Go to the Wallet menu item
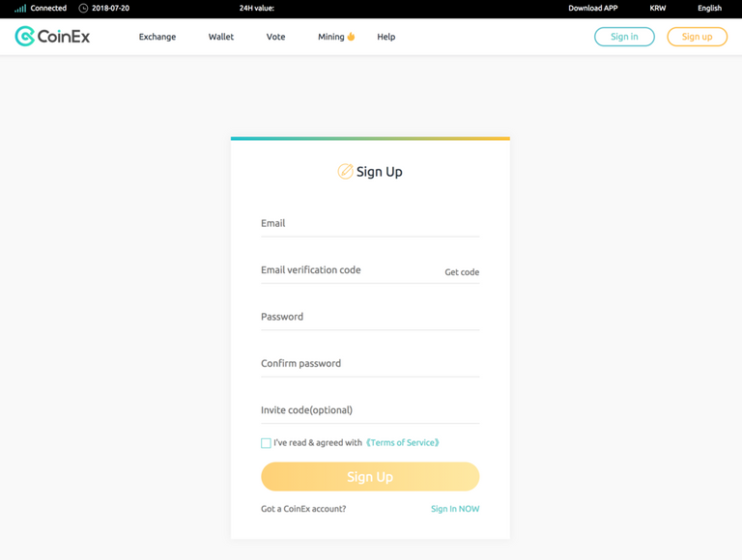The width and height of the screenshot is (742, 560). tap(221, 37)
